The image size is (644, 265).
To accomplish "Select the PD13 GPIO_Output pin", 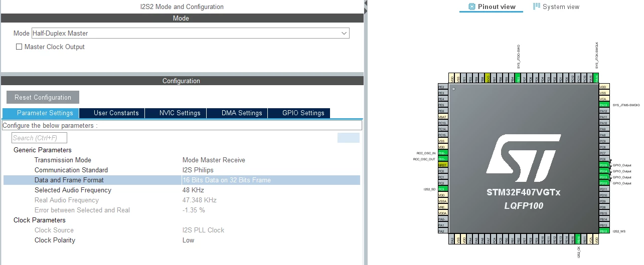I will [x=604, y=177].
